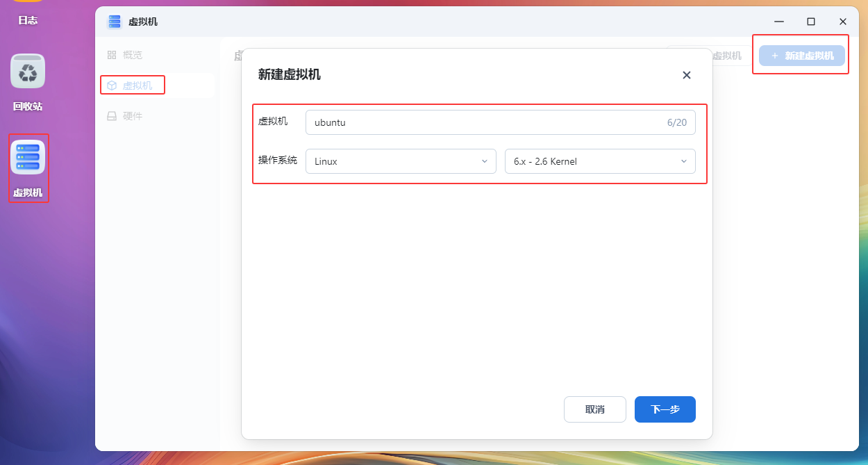The height and width of the screenshot is (465, 868).
Task: Close the 新建虚拟机 dialog with X
Action: point(686,75)
